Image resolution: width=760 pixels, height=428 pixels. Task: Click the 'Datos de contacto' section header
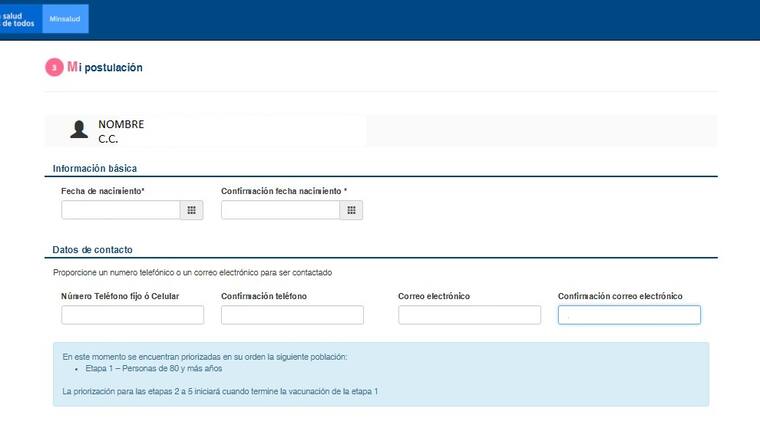pos(92,249)
